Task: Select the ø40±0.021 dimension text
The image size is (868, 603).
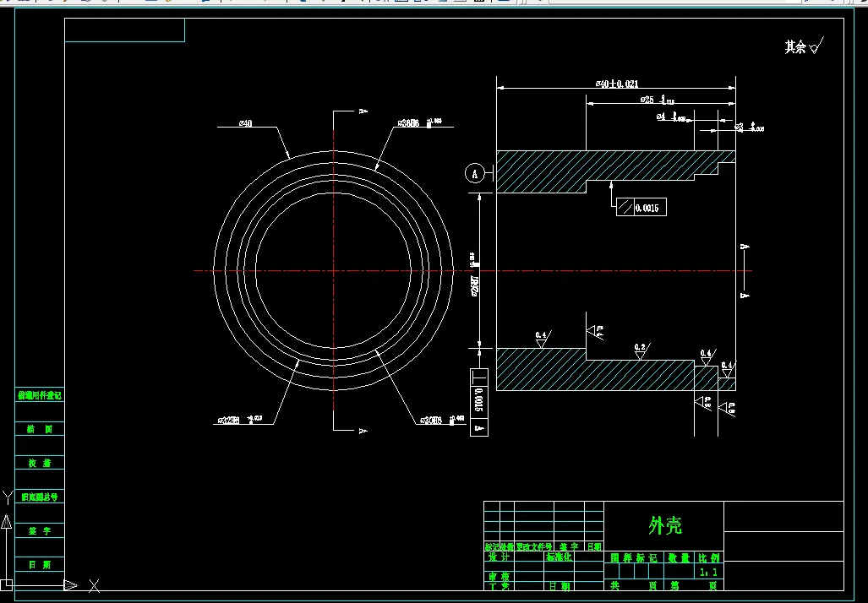Action: [x=617, y=84]
